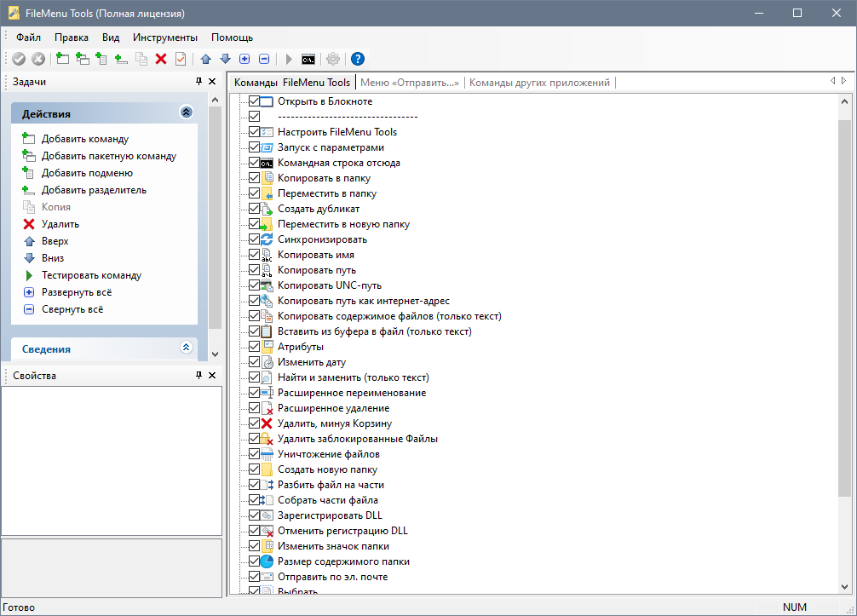Select the "Копировать путь" list item
857x616 pixels.
[x=304, y=270]
